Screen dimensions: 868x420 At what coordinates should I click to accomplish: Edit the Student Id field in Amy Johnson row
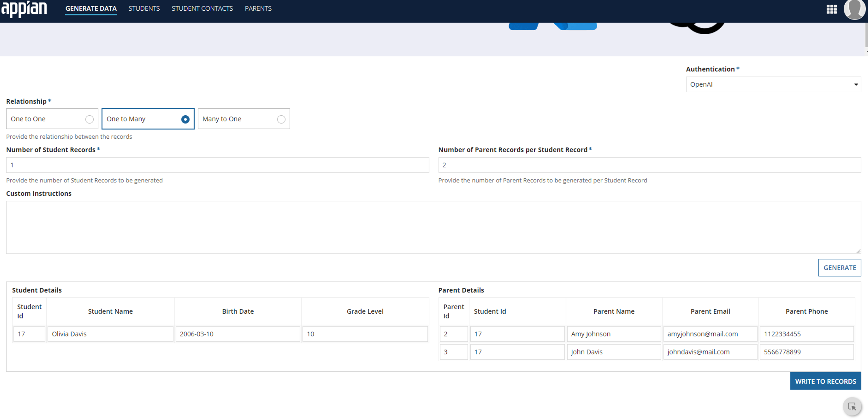coord(517,334)
